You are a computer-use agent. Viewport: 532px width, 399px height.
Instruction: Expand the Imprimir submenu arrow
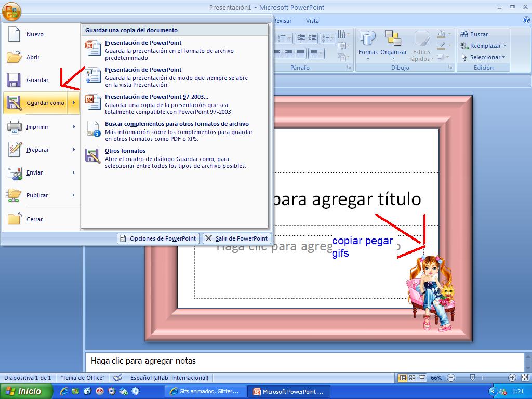pyautogui.click(x=74, y=127)
